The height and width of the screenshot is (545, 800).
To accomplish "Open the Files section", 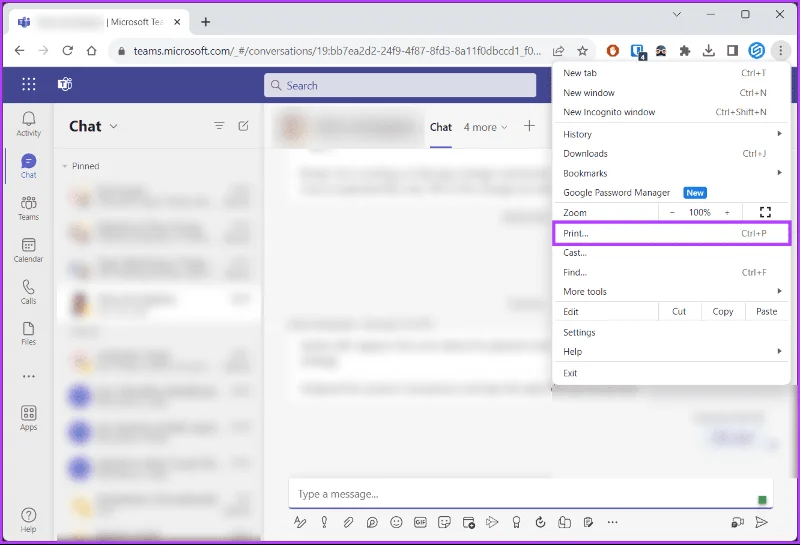I will click(x=29, y=333).
